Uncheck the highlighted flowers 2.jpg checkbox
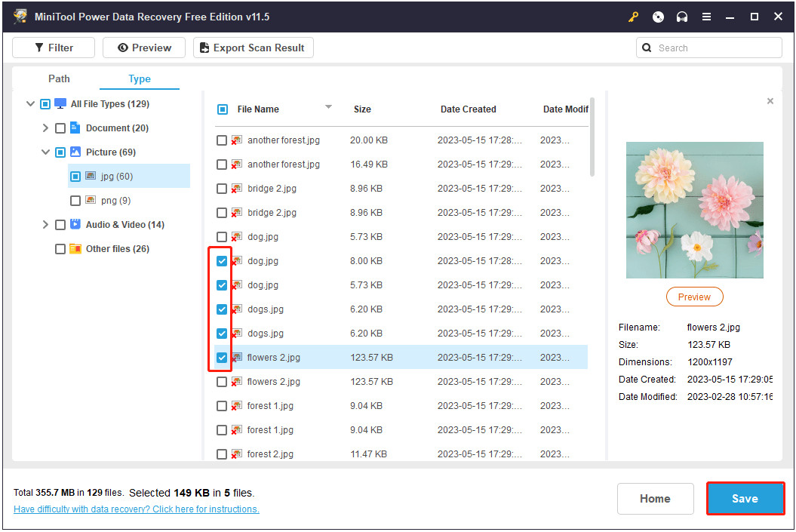 tap(222, 358)
